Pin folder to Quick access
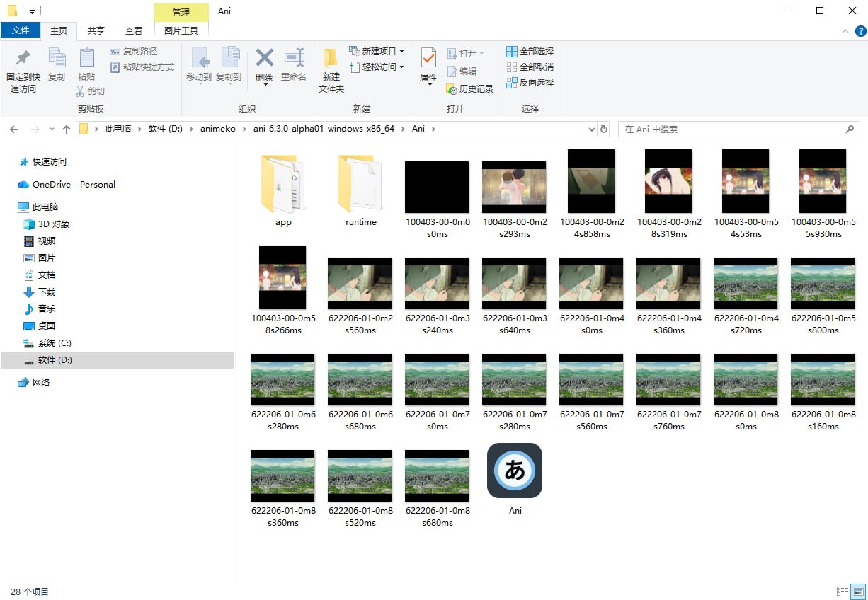The width and height of the screenshot is (868, 600). 23,71
